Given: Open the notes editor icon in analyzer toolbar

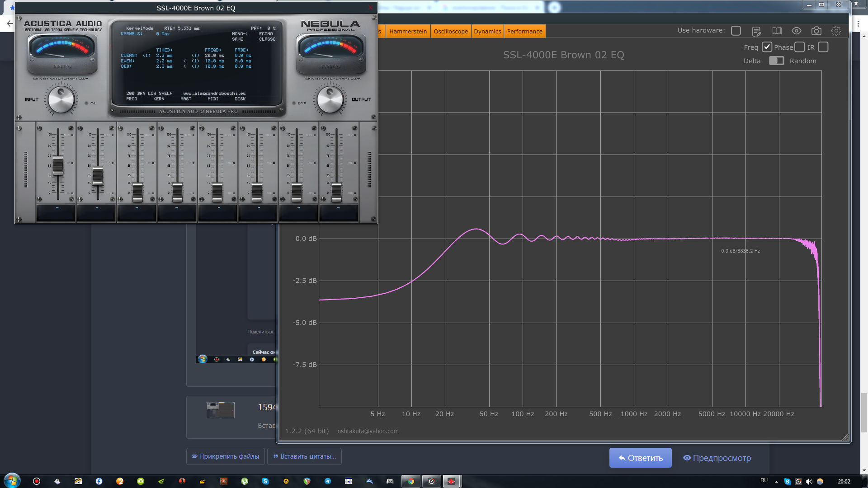Looking at the screenshot, I should pos(756,31).
